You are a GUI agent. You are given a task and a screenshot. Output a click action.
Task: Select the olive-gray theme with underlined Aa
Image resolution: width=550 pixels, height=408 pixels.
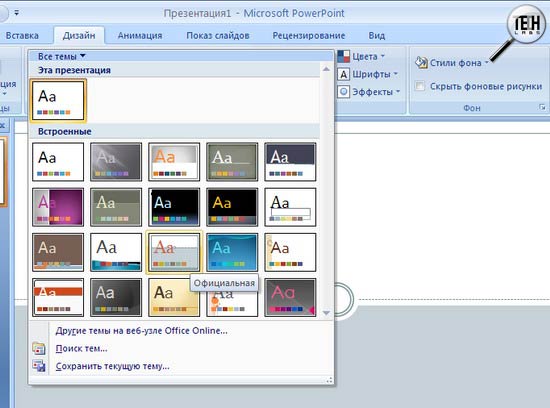(x=232, y=162)
